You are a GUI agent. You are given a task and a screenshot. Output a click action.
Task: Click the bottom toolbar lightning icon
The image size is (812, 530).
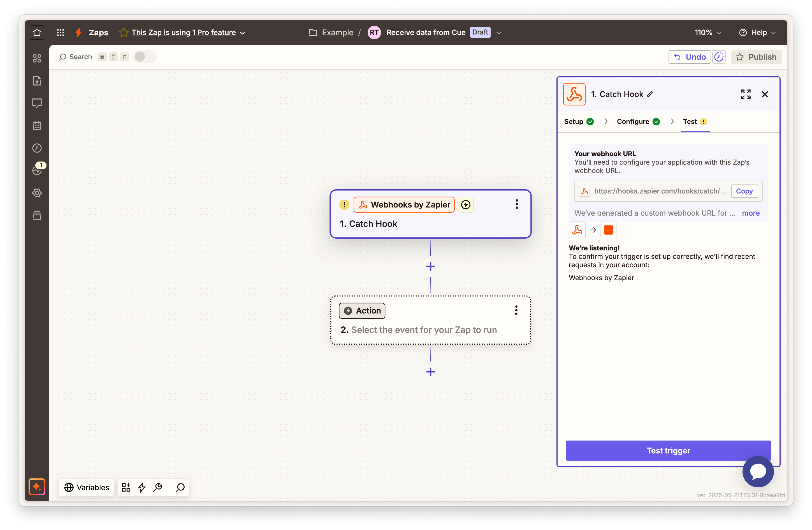(x=141, y=487)
